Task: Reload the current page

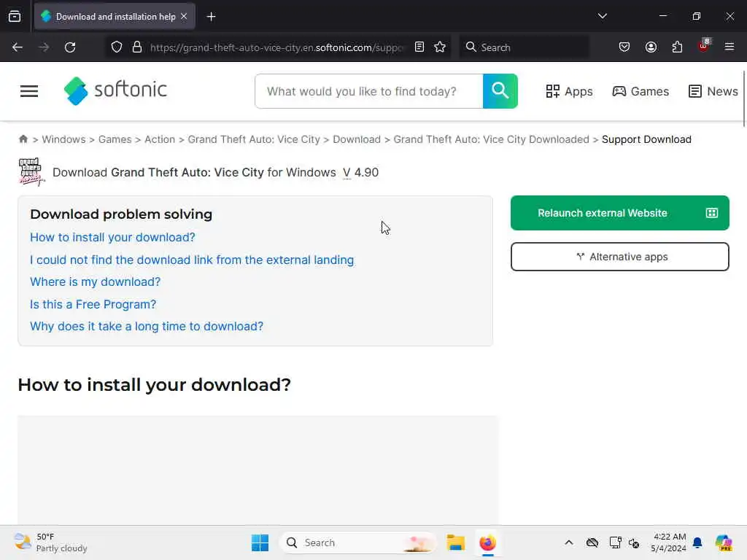Action: coord(70,47)
